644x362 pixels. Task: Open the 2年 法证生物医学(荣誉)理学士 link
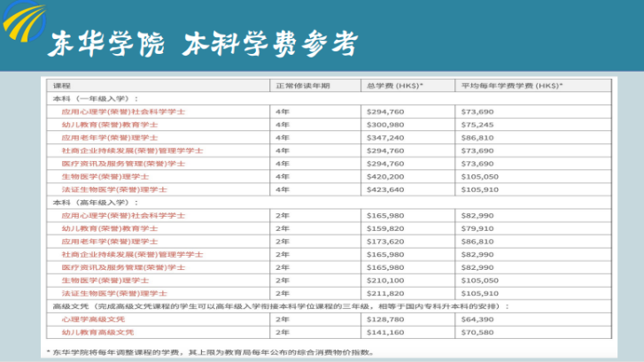[114, 294]
